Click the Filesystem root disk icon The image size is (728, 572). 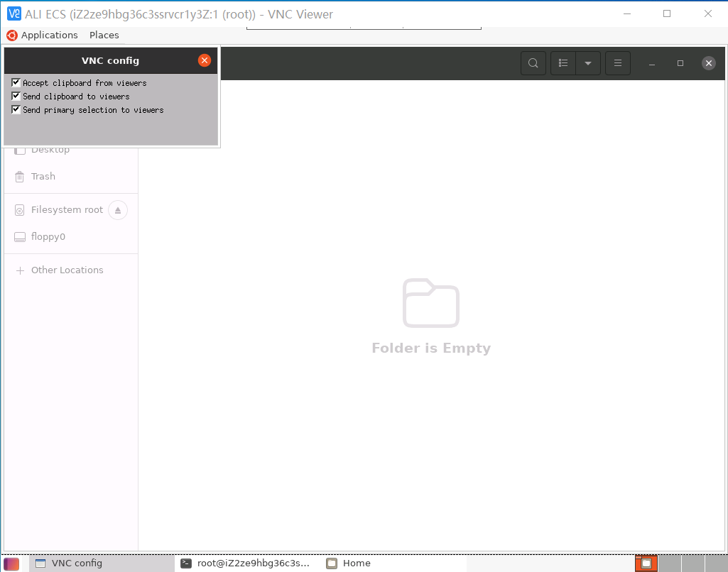tap(19, 210)
